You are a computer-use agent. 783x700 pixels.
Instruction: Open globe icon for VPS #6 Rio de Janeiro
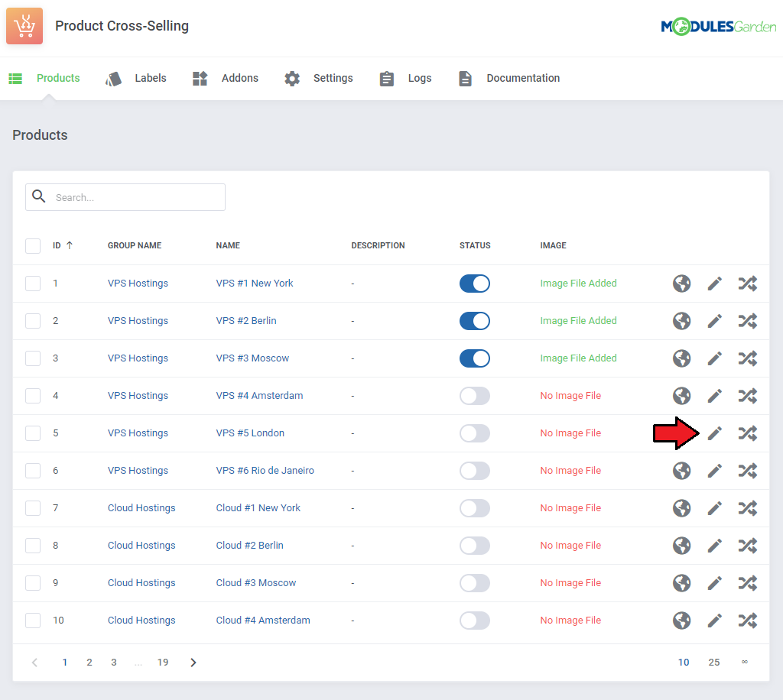(x=681, y=471)
